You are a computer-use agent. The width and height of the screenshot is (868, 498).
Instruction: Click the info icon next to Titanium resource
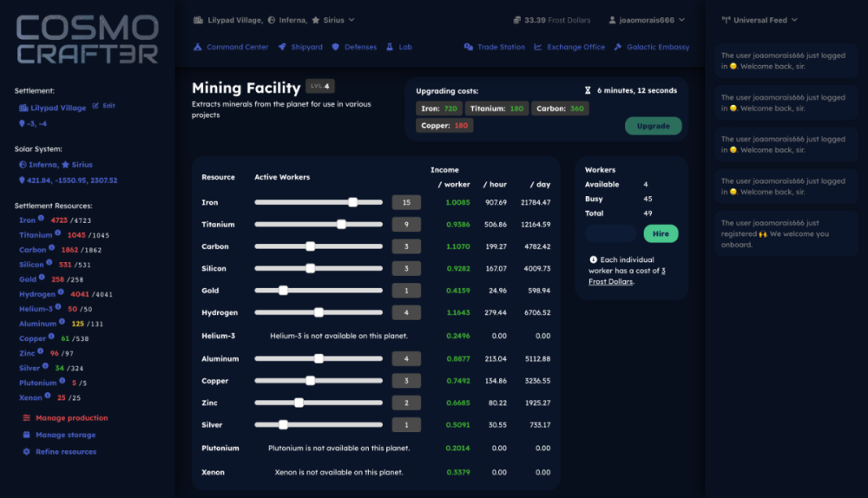coord(58,233)
